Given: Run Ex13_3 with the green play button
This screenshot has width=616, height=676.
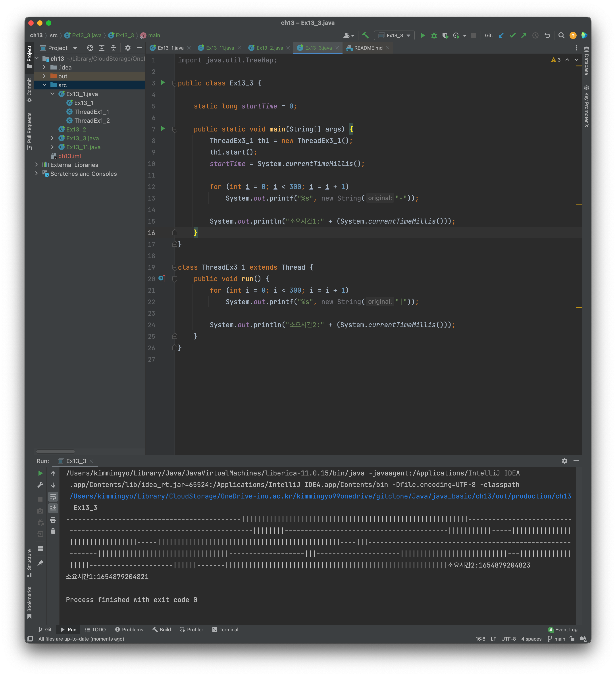Looking at the screenshot, I should point(423,35).
